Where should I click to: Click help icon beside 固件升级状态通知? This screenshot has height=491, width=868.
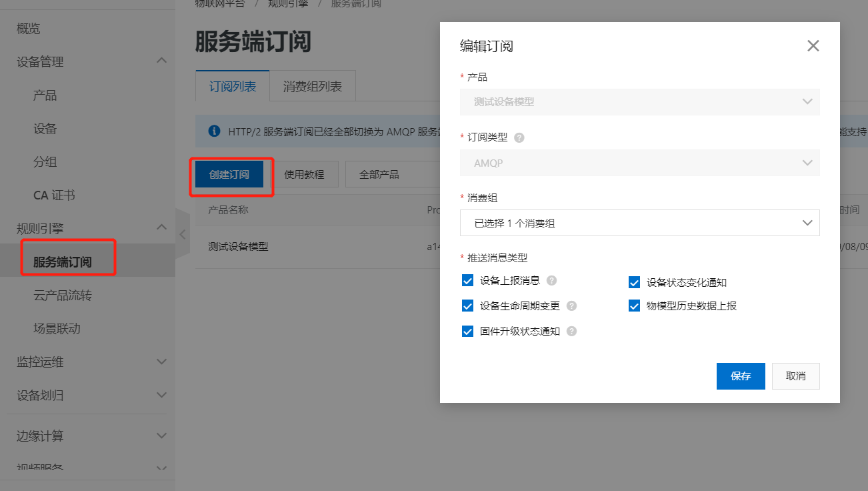click(571, 332)
